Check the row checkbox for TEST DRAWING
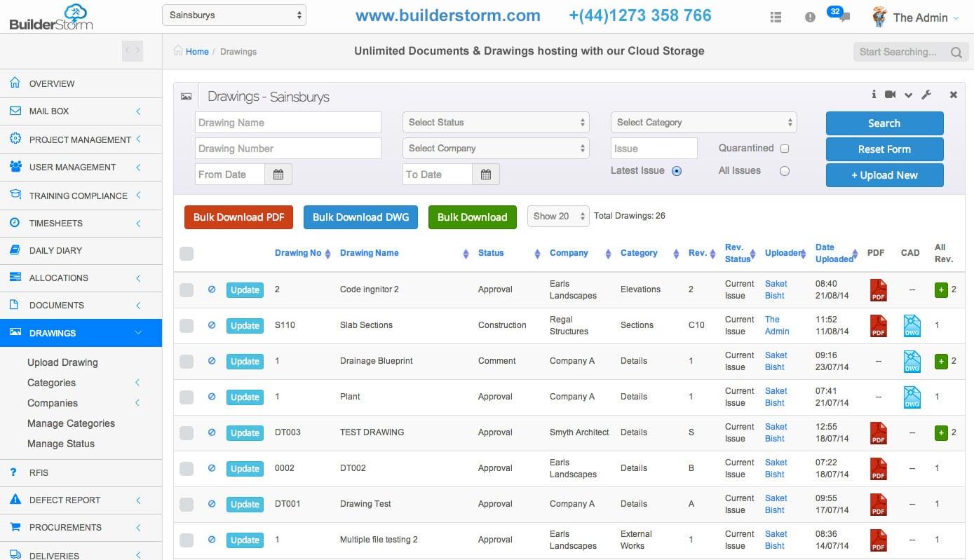The image size is (974, 560). click(x=187, y=432)
